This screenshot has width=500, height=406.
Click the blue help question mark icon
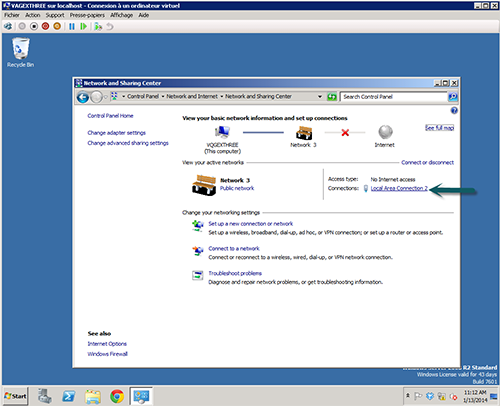(x=454, y=110)
